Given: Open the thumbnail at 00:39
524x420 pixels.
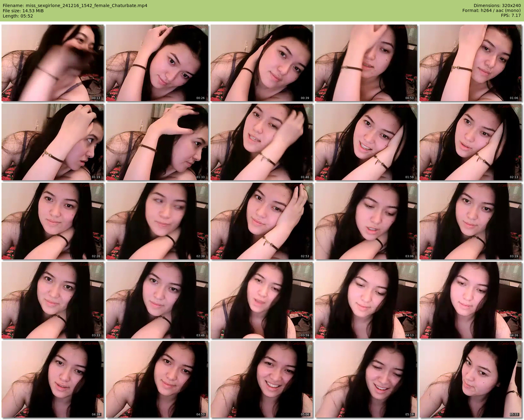Looking at the screenshot, I should 262,63.
